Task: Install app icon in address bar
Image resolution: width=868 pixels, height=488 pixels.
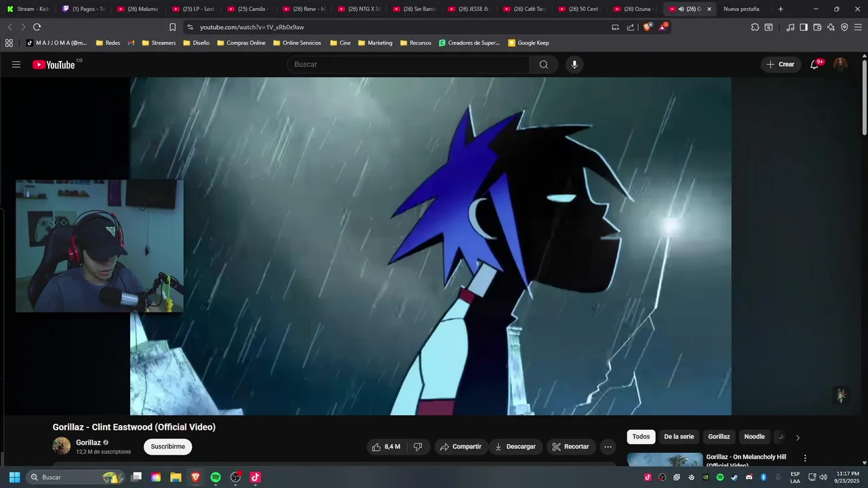Action: coord(615,27)
